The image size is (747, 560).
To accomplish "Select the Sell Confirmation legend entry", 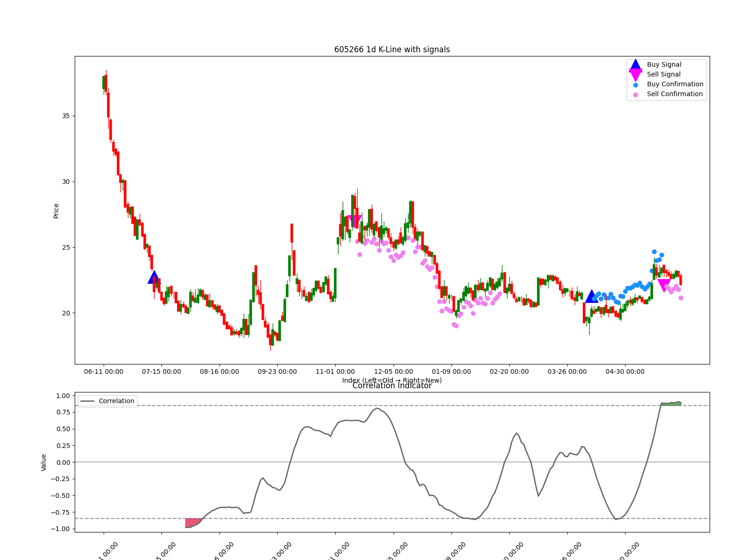I will [675, 94].
